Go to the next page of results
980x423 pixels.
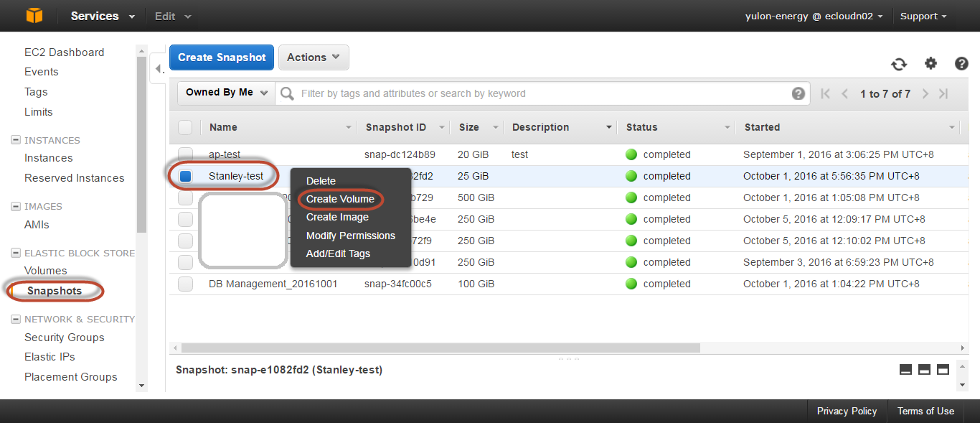click(925, 93)
